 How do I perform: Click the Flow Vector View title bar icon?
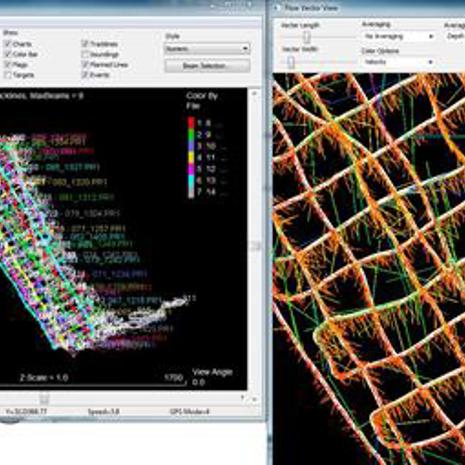tap(276, 7)
